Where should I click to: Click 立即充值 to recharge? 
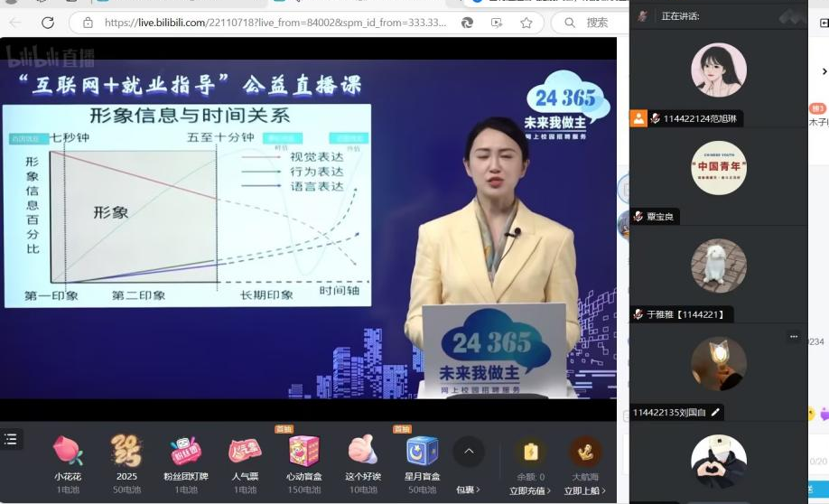pos(529,491)
